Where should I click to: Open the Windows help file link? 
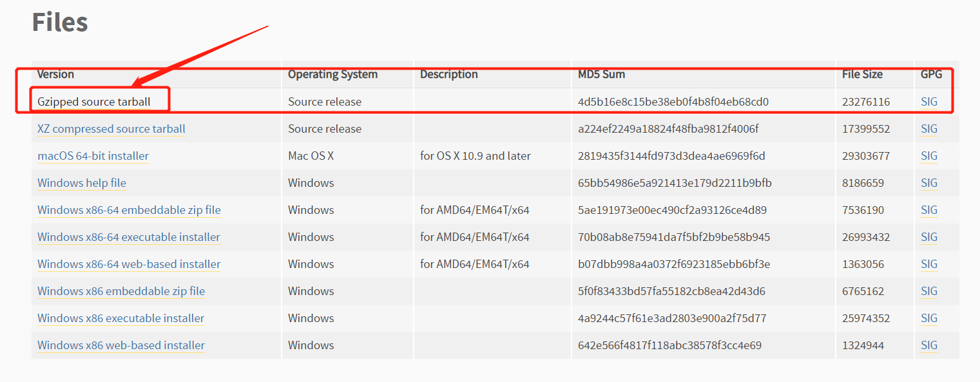[x=81, y=182]
